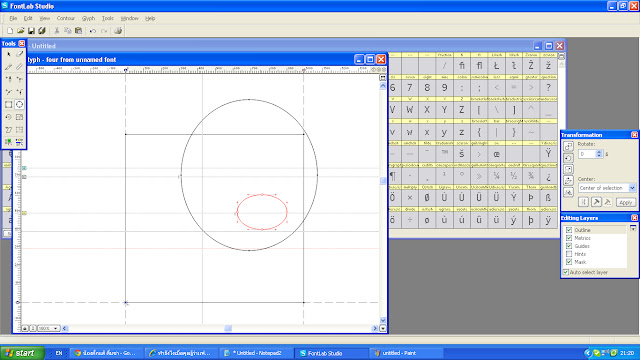This screenshot has width=640, height=360.
Task: Toggle the Auto select layer checkbox
Action: coord(566,272)
